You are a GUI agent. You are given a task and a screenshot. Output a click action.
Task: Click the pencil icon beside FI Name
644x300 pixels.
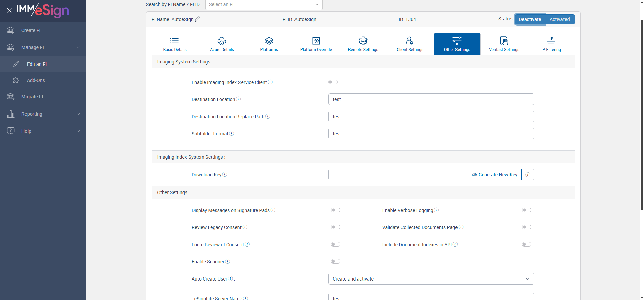[197, 19]
